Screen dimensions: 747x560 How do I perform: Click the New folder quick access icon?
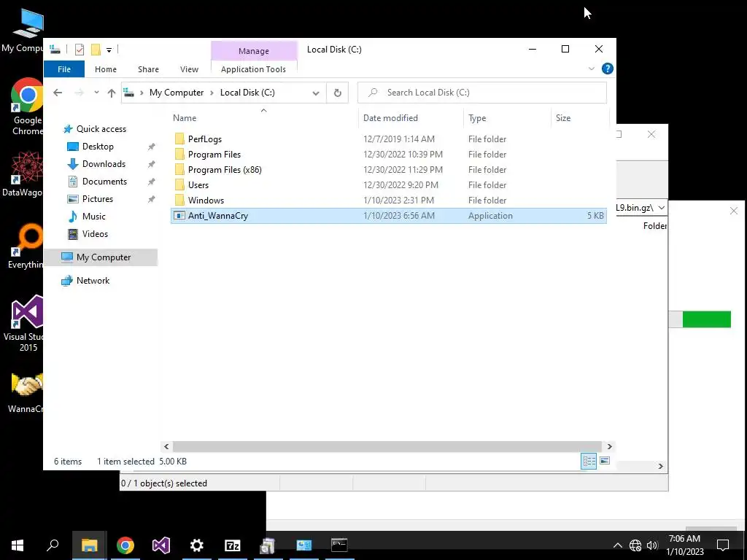coord(96,49)
